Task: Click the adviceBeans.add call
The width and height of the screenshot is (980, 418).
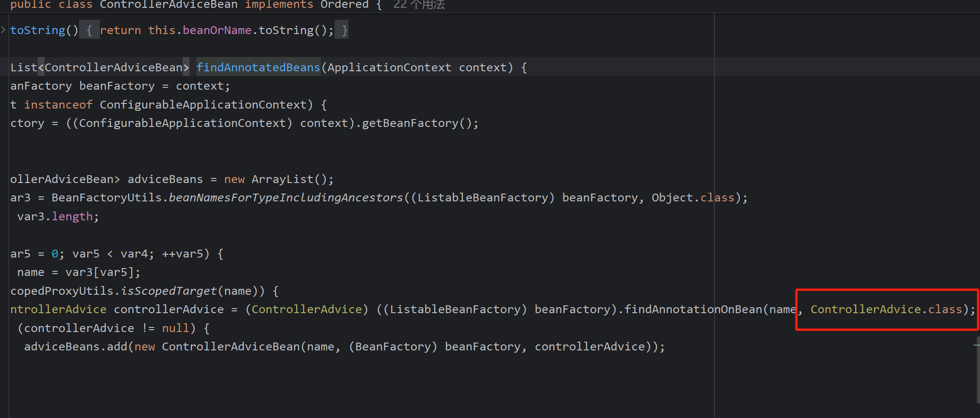Action: point(75,347)
